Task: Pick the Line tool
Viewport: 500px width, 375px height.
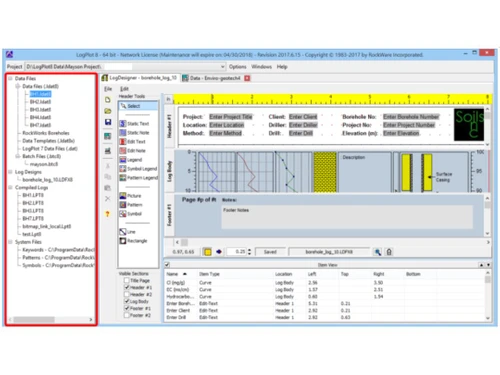Action: (128, 232)
